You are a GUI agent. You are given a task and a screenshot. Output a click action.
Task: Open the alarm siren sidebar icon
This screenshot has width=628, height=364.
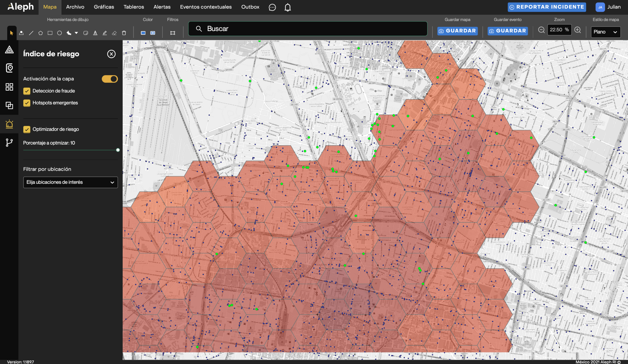click(x=9, y=124)
